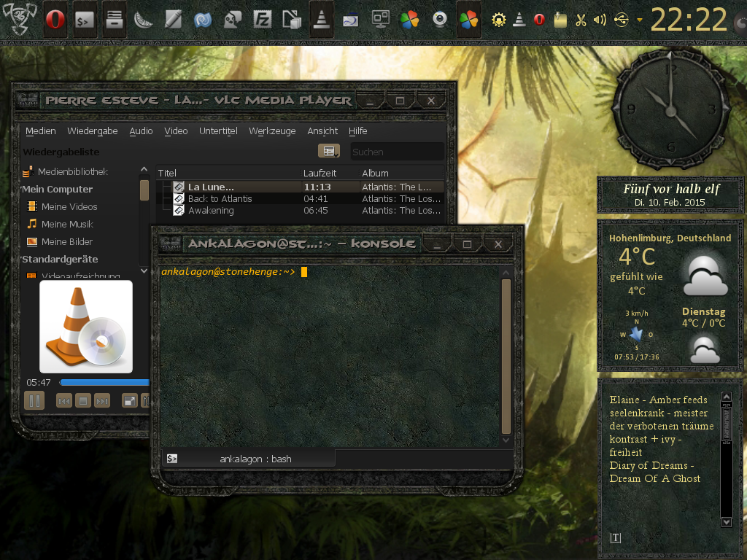
Task: Click the Konsole terminal prompt line
Action: click(233, 272)
